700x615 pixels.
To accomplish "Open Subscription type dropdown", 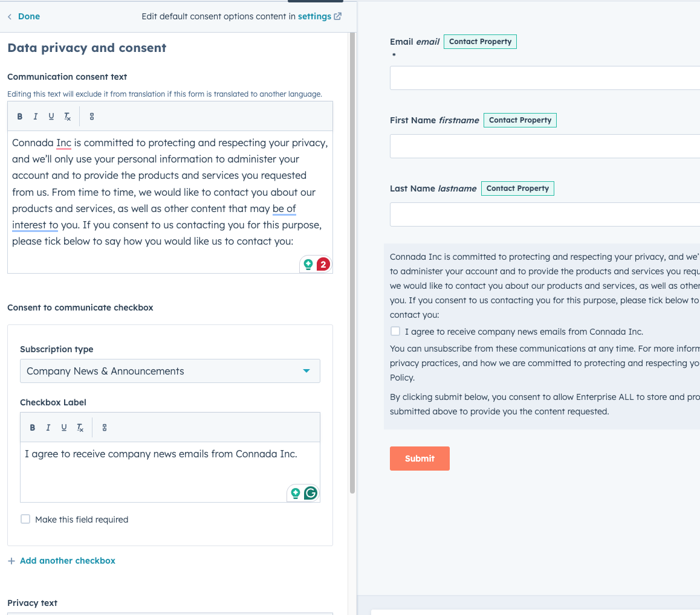I will point(170,371).
